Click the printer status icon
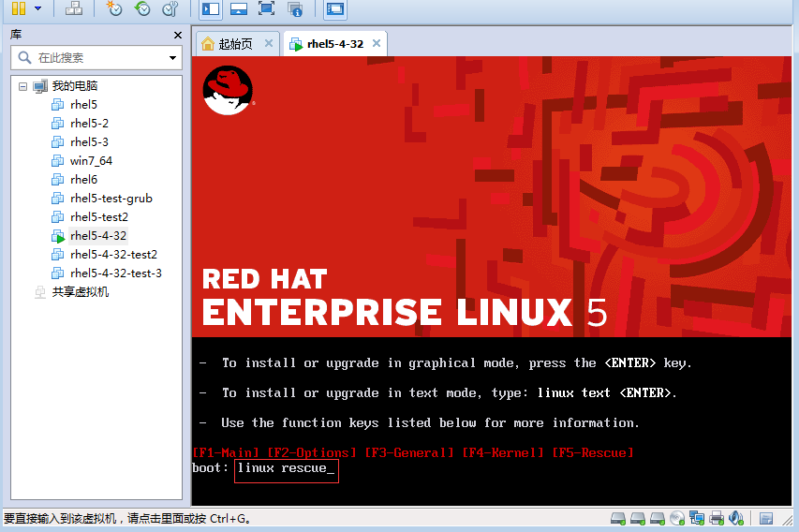 click(x=717, y=518)
